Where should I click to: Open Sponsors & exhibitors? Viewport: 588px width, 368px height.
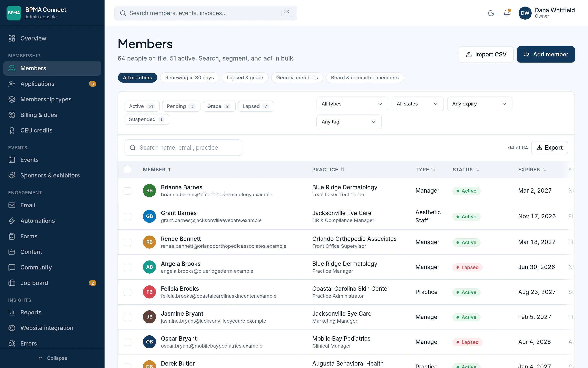point(52,175)
